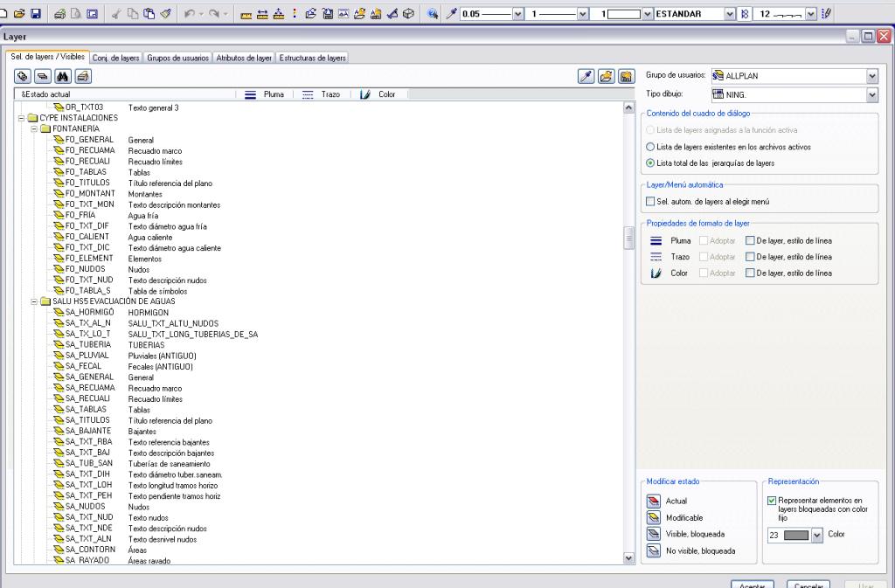The height and width of the screenshot is (588, 895).
Task: Select the OR_TXT03 Texto general 3 layer
Action: coord(116,107)
